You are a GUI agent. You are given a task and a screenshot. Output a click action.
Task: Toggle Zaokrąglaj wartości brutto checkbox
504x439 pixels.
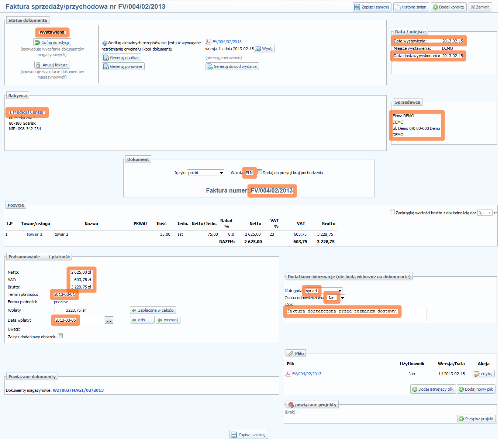pos(392,212)
